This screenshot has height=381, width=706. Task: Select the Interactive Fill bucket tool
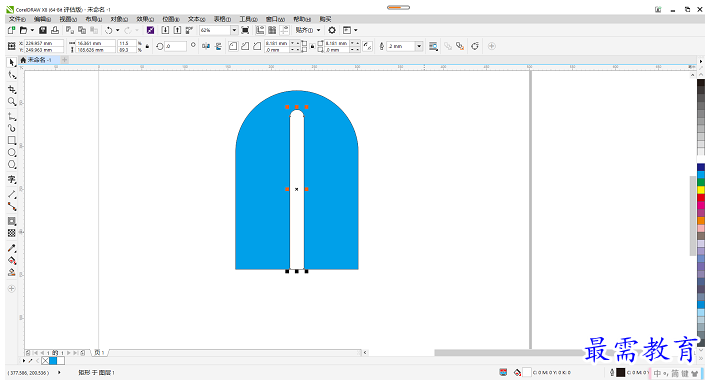point(12,260)
